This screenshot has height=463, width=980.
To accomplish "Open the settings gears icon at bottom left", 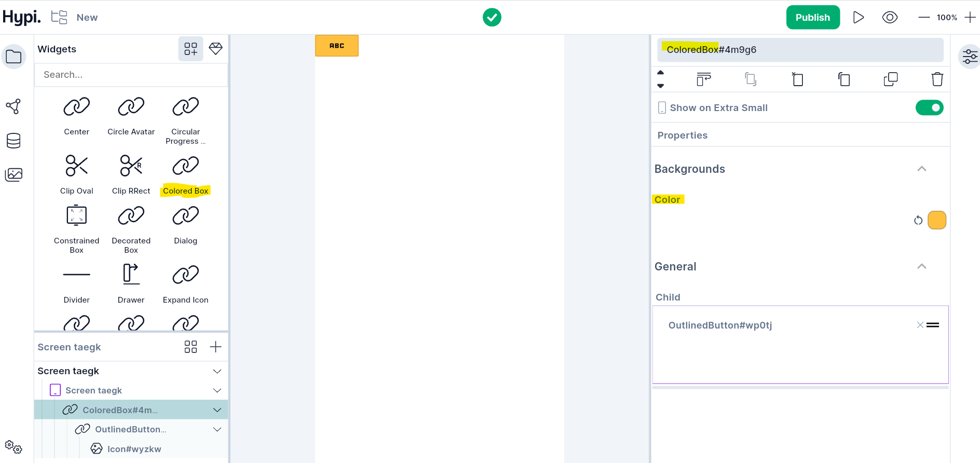I will [13, 446].
